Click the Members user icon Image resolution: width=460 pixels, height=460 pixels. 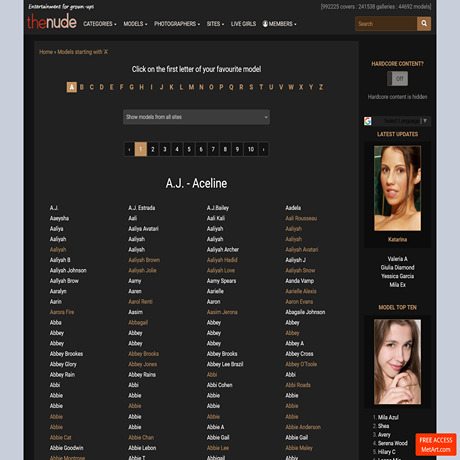pos(265,24)
